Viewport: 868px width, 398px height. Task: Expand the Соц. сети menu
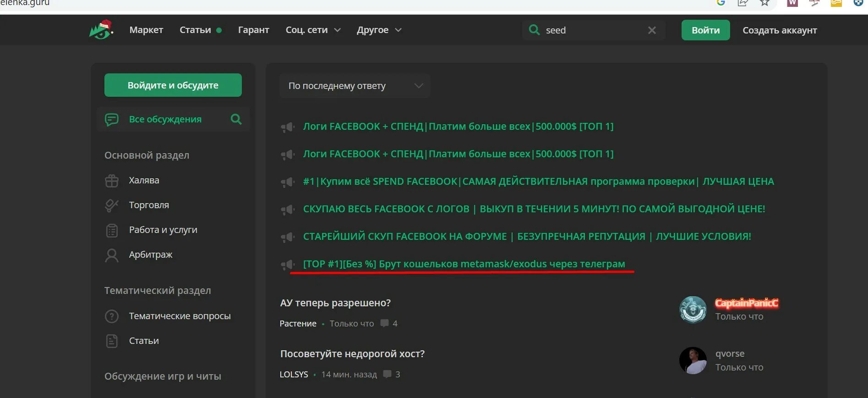pos(313,30)
